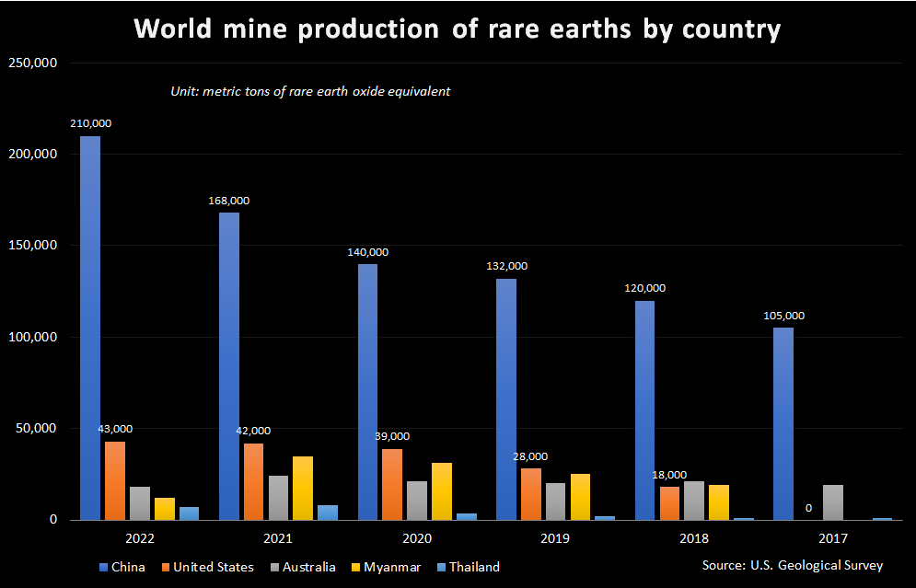
Task: Select the chart title text
Action: click(x=458, y=29)
